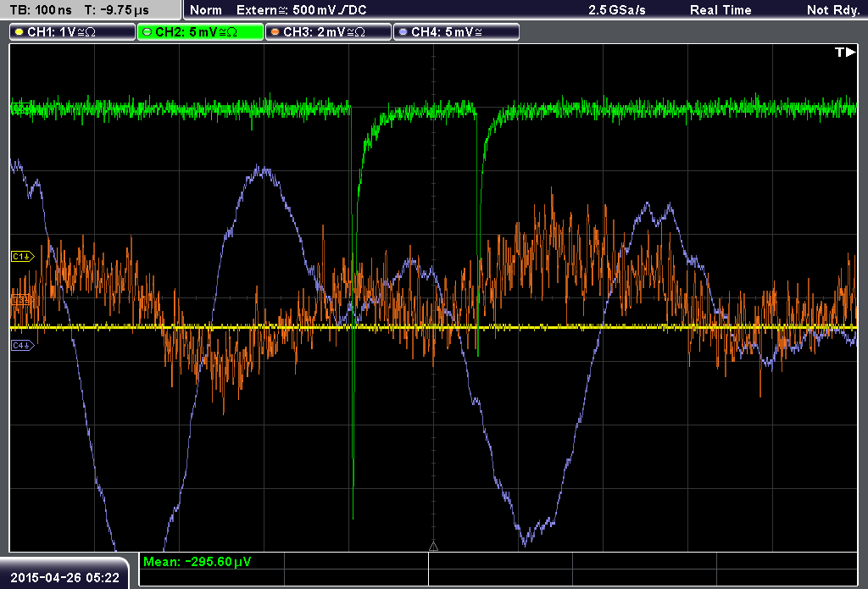Click the C4 ground level marker
This screenshot has height=589, width=868.
23,346
